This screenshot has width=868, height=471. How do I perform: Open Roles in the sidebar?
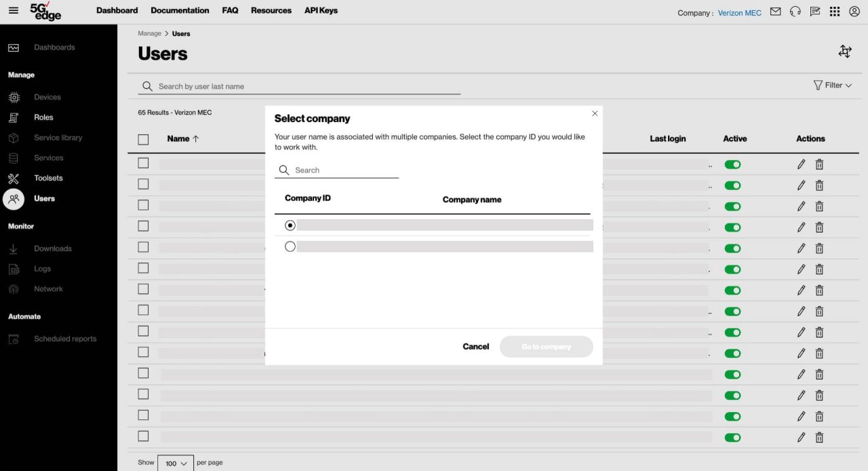pyautogui.click(x=43, y=117)
